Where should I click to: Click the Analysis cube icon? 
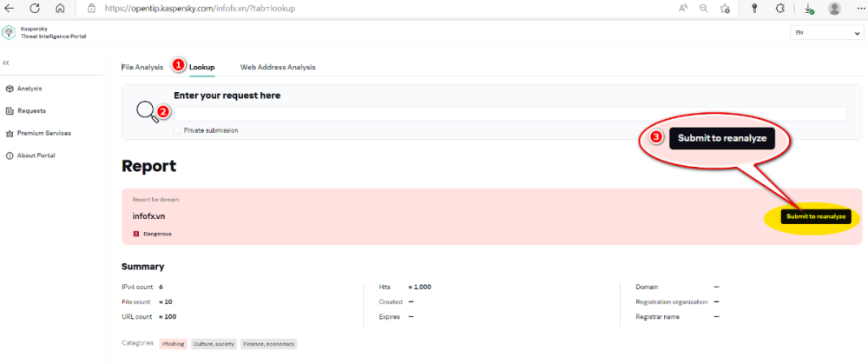(x=10, y=89)
